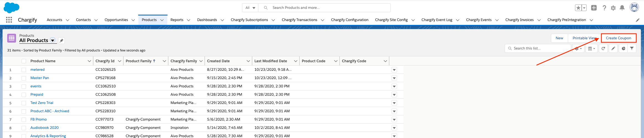Viewport: 644px width, 138px height.
Task: Select the Master Pan row checkbox
Action: 24,78
